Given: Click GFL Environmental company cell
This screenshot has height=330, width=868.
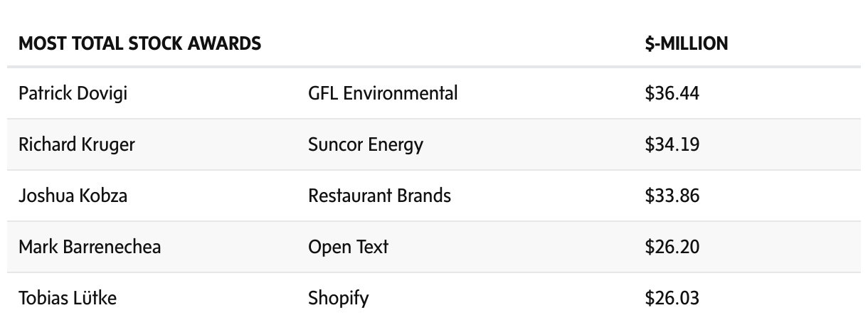Looking at the screenshot, I should point(383,93).
